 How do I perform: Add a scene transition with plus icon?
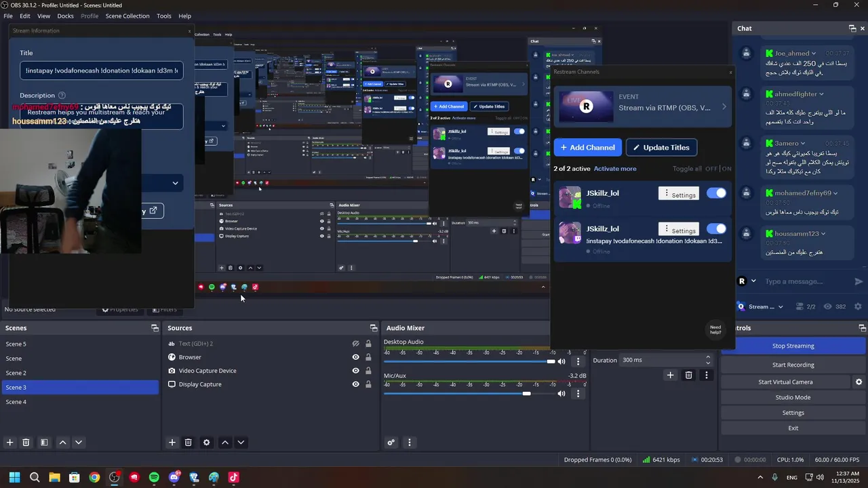coord(670,375)
